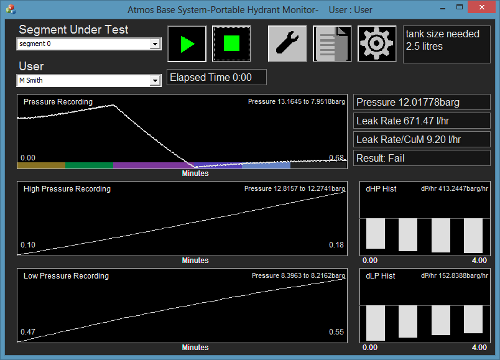Click the Pressure 12.01778barg readout
This screenshot has width=500, height=360.
click(422, 102)
